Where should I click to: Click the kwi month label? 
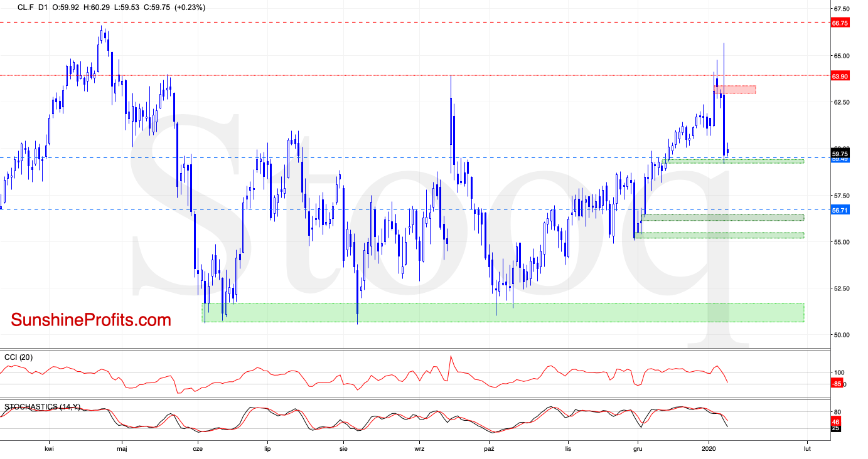[x=50, y=449]
